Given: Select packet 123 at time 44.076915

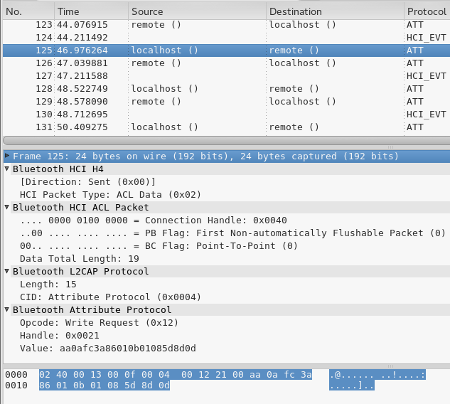Looking at the screenshot, I should coord(226,25).
